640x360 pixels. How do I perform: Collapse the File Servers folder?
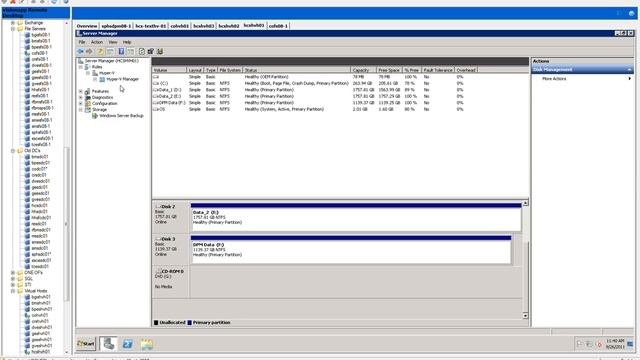(x=13, y=29)
